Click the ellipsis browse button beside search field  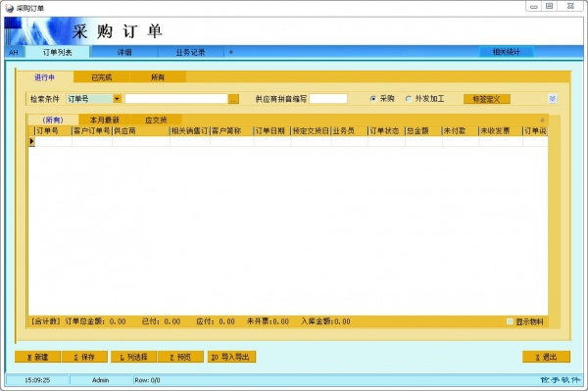(233, 99)
